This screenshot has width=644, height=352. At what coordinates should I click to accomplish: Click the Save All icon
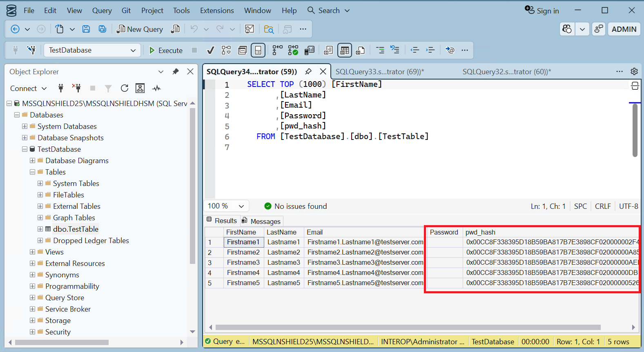[x=102, y=29]
